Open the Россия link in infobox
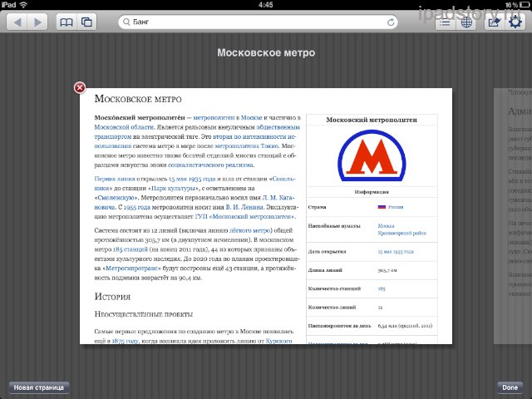Viewport: 532px width, 399px height. click(x=396, y=207)
